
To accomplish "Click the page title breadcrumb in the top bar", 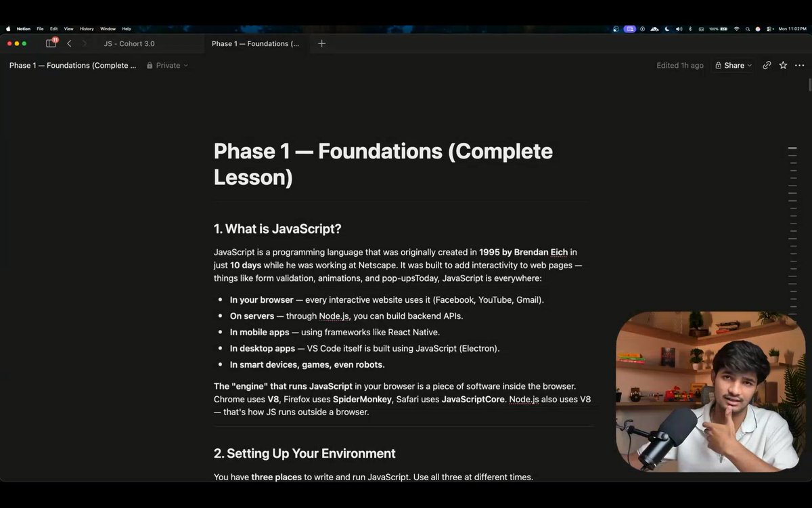I will [72, 66].
